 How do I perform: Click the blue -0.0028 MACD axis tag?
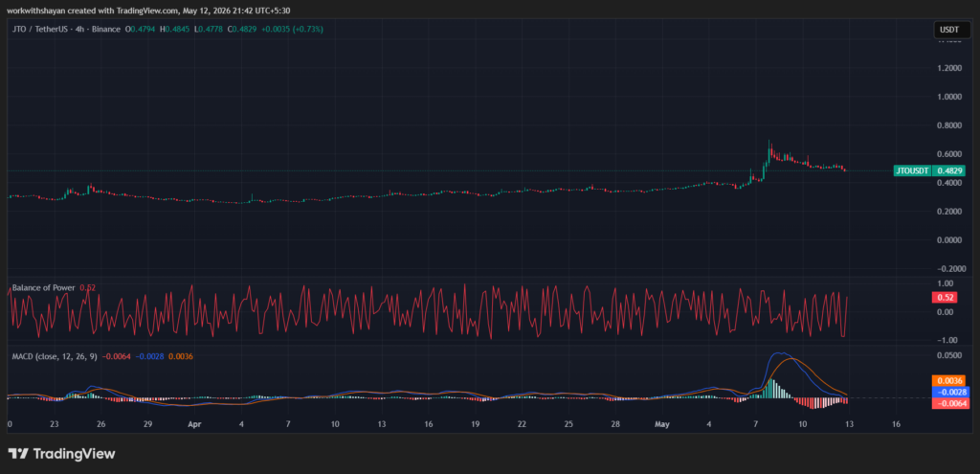pos(950,392)
